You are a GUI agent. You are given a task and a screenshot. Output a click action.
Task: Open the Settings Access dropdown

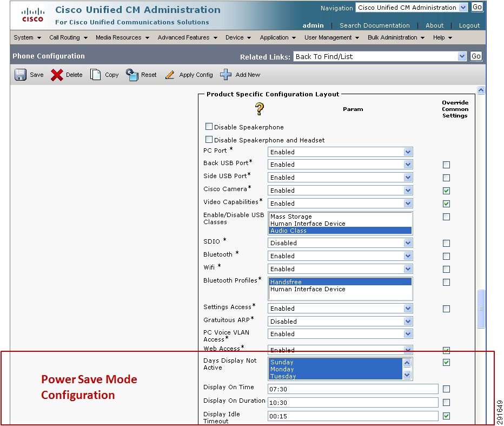click(340, 308)
